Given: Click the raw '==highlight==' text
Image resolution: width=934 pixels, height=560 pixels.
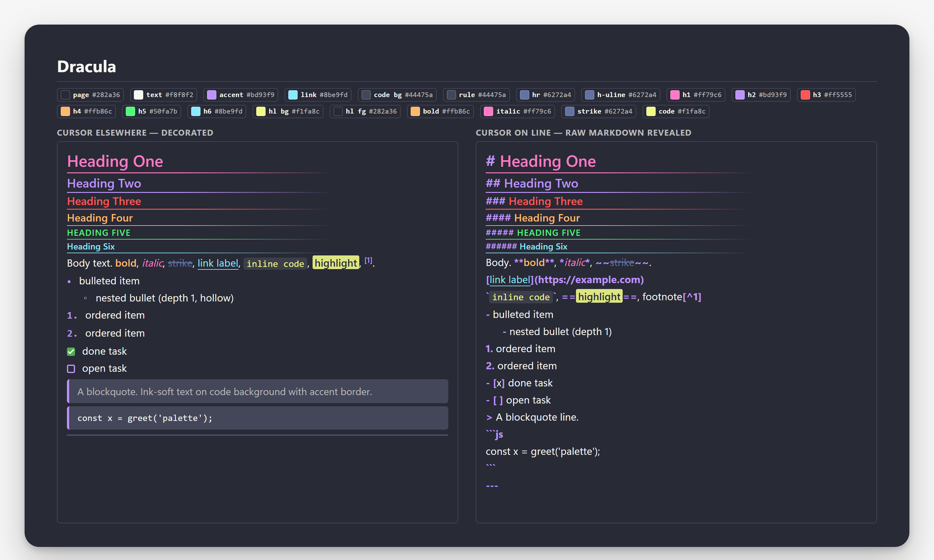Looking at the screenshot, I should pos(599,297).
